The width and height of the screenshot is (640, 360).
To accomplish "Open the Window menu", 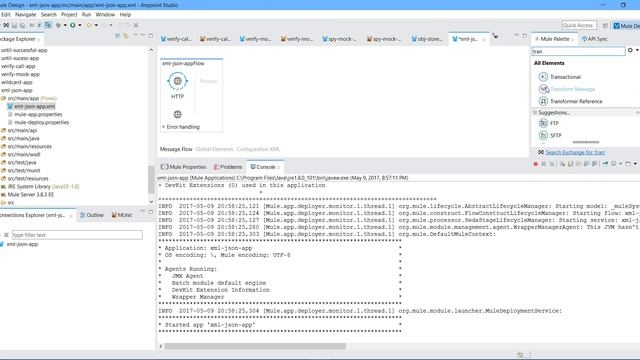I will [105, 14].
